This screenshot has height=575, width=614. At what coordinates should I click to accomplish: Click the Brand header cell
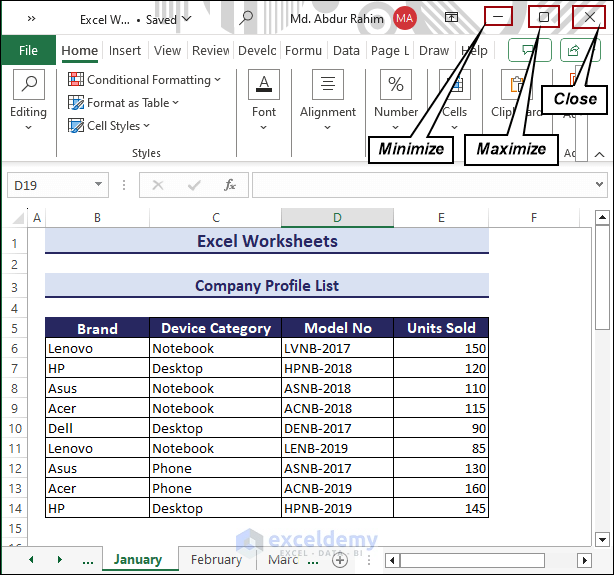click(x=98, y=328)
